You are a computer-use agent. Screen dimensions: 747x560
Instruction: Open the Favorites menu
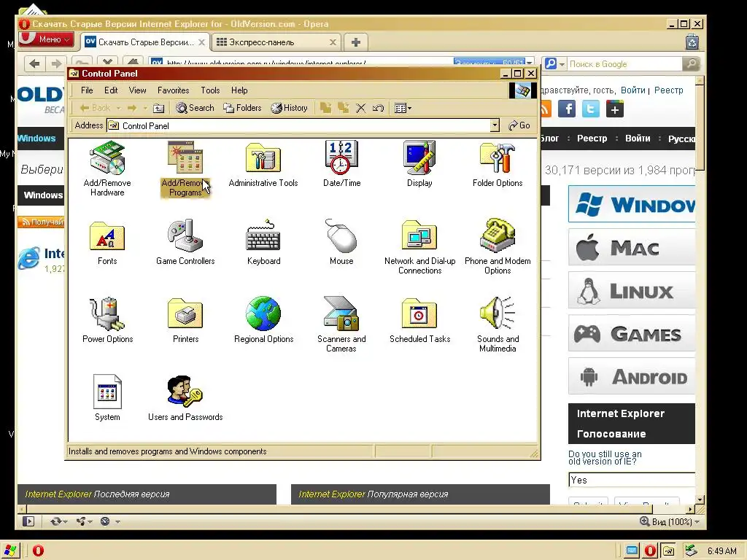(x=174, y=90)
